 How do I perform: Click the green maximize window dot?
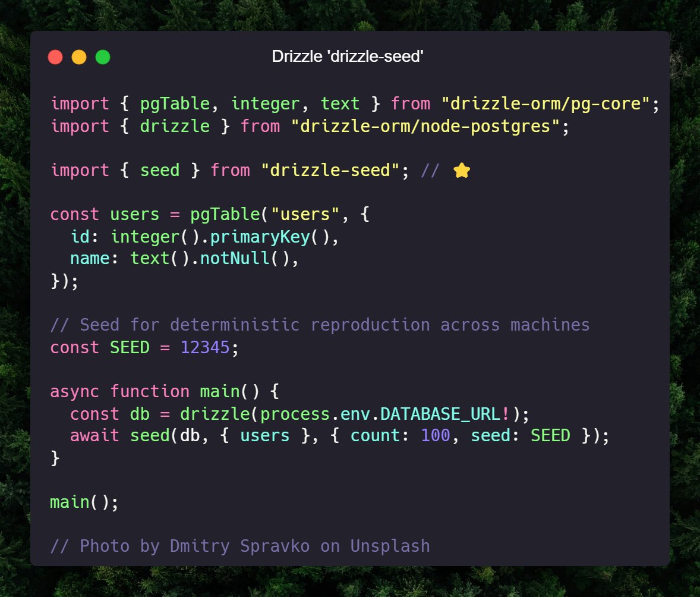tap(103, 57)
